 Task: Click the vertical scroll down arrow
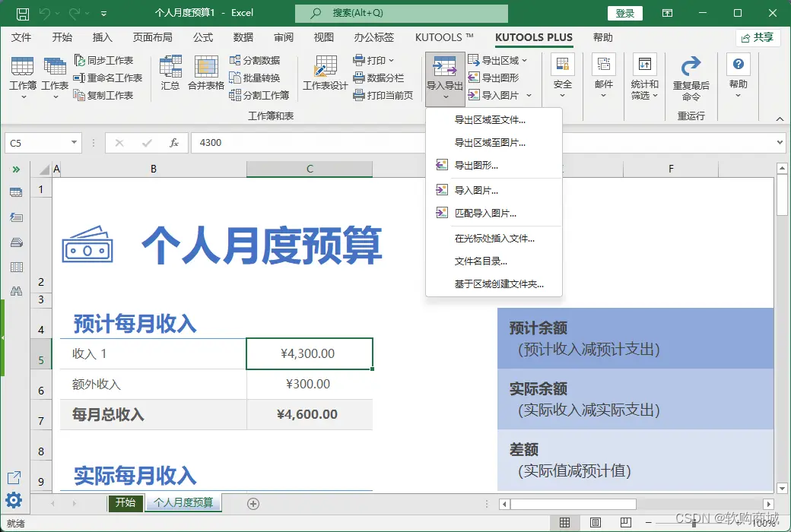pos(782,488)
